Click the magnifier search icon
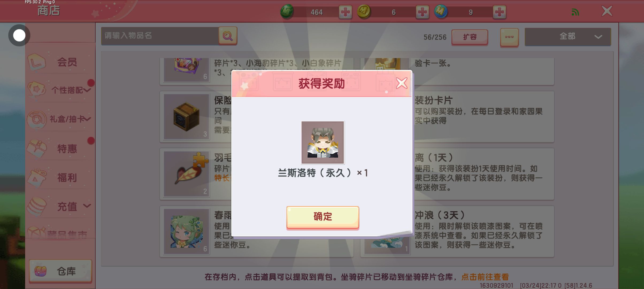The image size is (644, 289). pyautogui.click(x=228, y=36)
